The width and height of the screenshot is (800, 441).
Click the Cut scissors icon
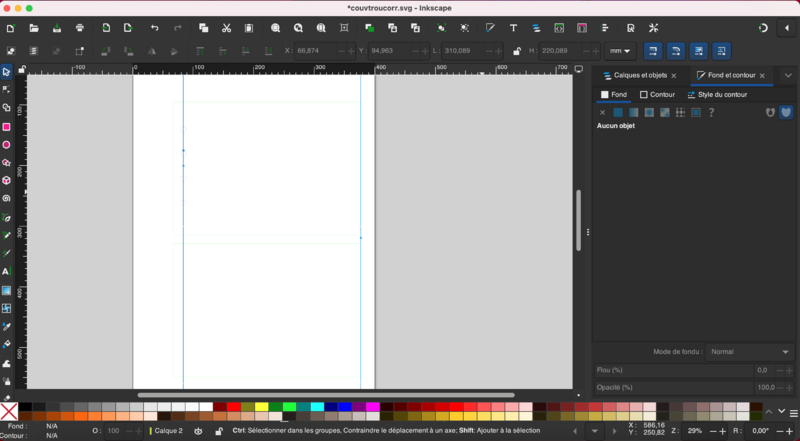[227, 28]
